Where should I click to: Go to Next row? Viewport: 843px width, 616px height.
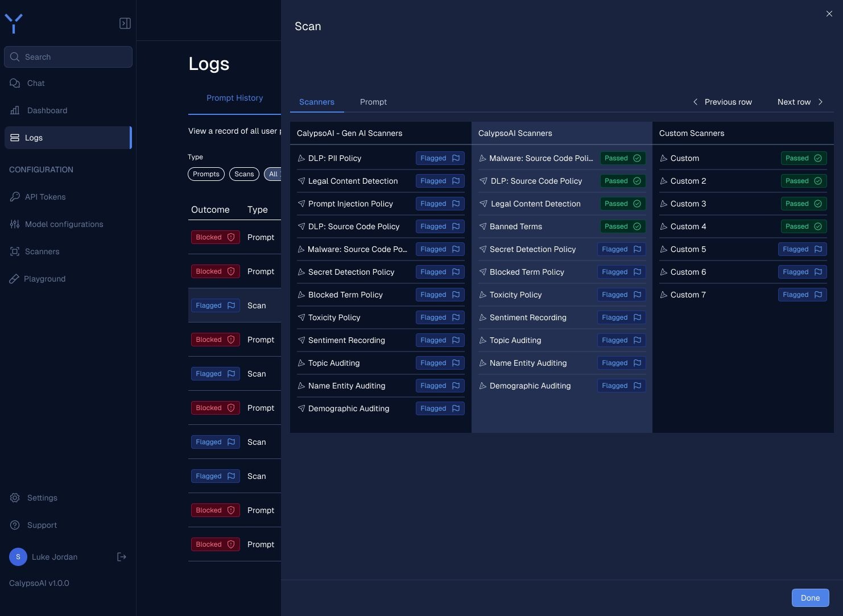click(800, 102)
